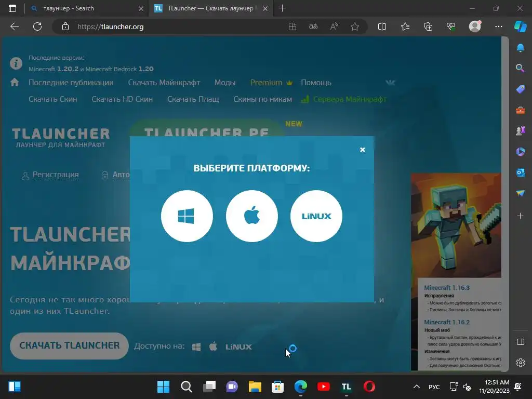The image size is (532, 399).
Task: Go to the site home icon
Action: [x=15, y=82]
